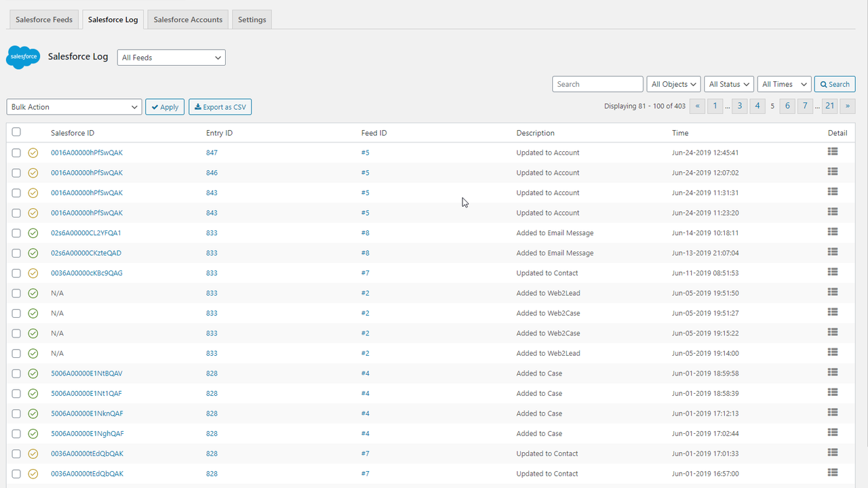This screenshot has width=868, height=488.
Task: Click the magnifier icon on Search button
Action: point(823,83)
